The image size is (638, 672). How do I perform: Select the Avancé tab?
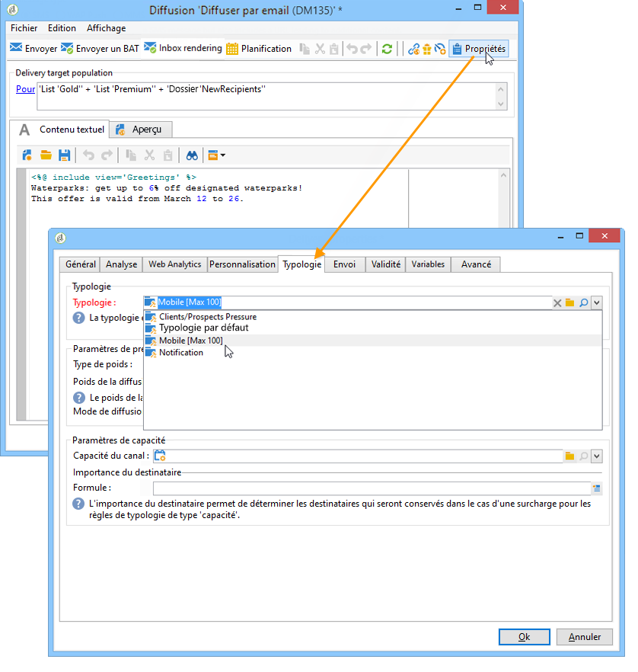(x=476, y=264)
